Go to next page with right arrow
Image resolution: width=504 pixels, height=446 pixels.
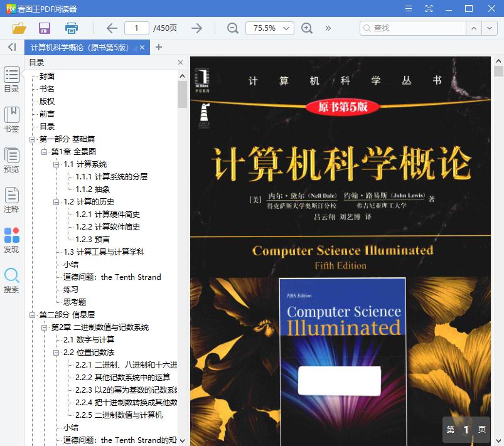point(196,28)
